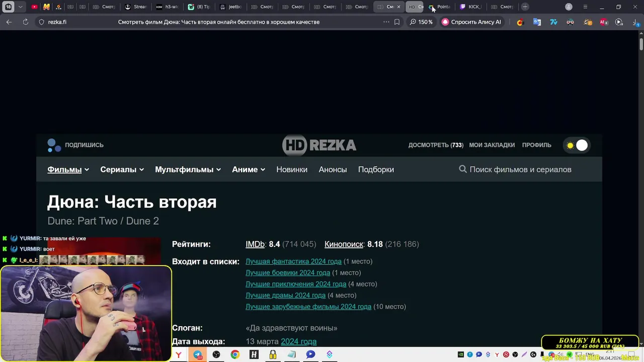Open the Кинопоиск rating link
This screenshot has width=644, height=362.
344,244
